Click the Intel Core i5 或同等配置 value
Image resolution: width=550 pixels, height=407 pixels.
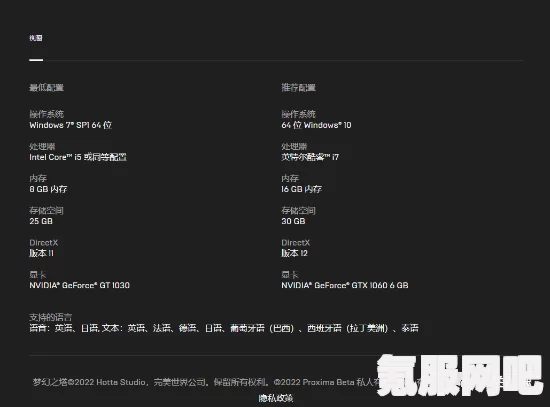(x=78, y=157)
